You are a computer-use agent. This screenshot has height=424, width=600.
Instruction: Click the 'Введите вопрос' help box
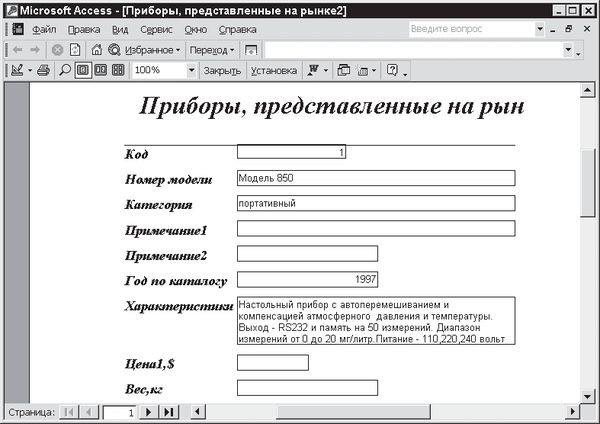(471, 29)
